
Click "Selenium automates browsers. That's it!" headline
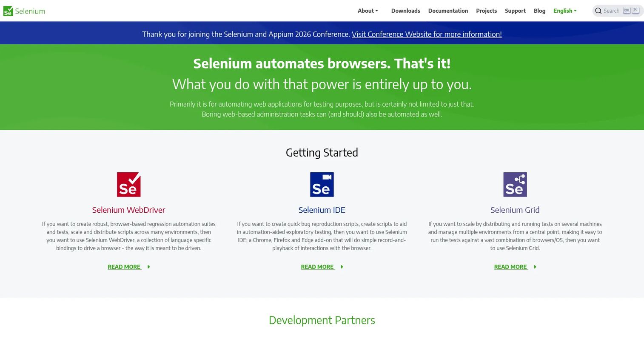[322, 63]
